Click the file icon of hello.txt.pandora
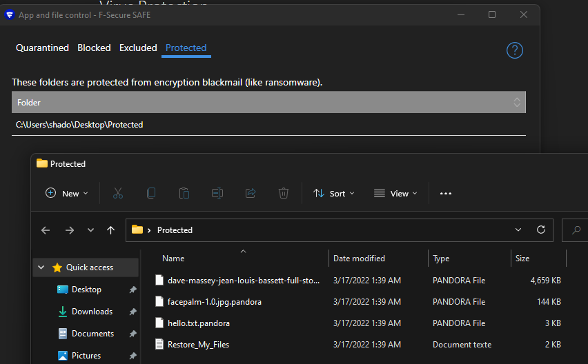 pos(159,323)
